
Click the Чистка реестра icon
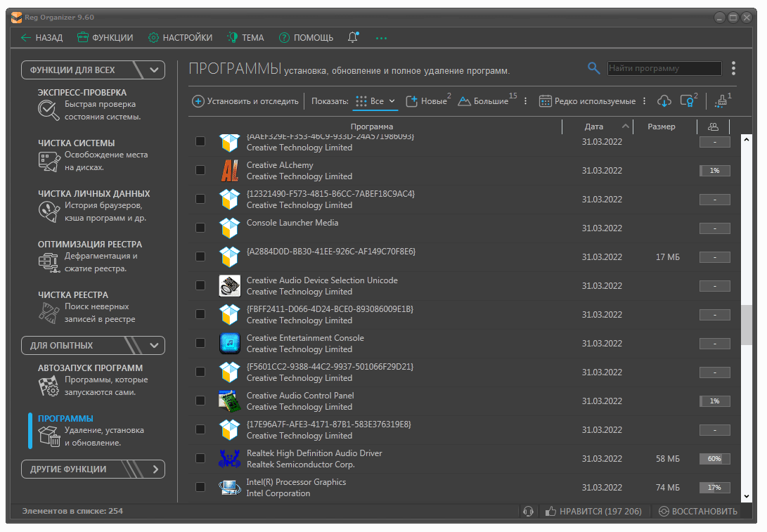pyautogui.click(x=49, y=313)
